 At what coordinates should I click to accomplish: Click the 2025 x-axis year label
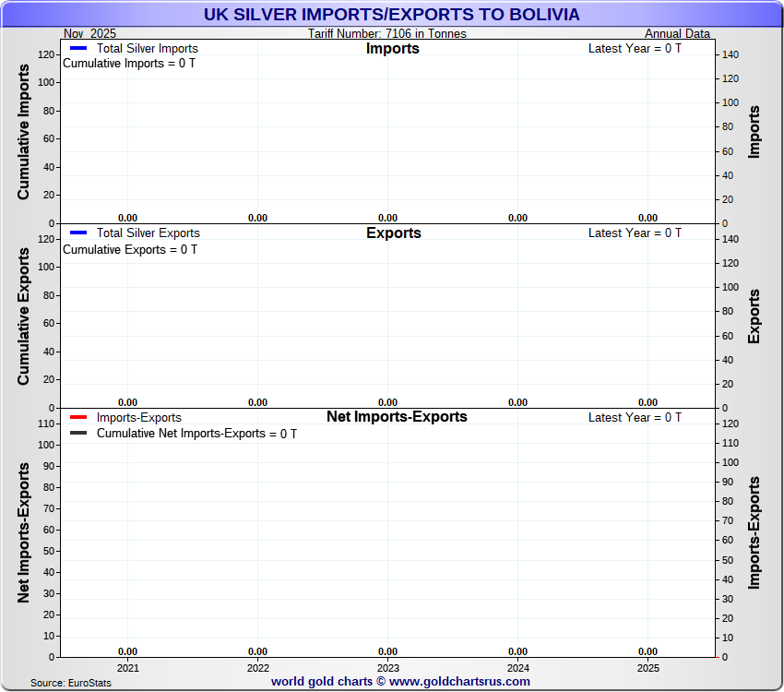coord(647,668)
